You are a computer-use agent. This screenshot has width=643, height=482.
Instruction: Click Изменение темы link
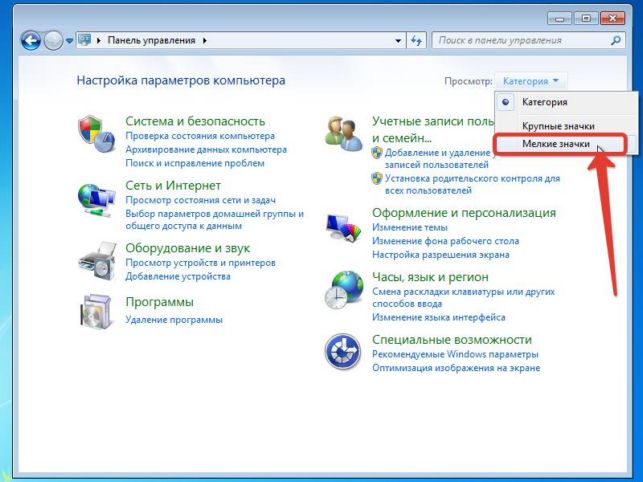410,227
